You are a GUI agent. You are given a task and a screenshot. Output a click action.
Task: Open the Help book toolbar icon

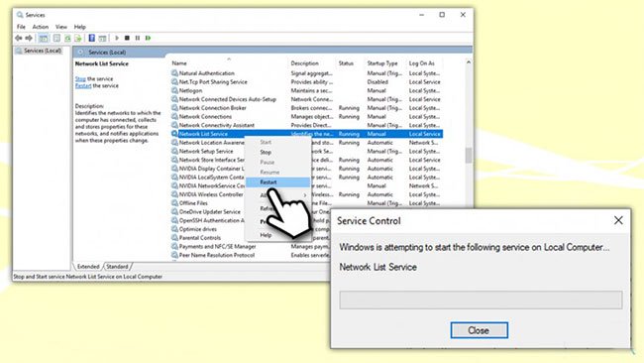(x=91, y=38)
